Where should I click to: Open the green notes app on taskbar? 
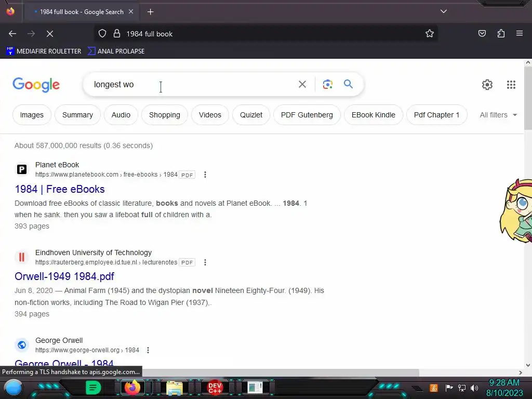pos(94,388)
